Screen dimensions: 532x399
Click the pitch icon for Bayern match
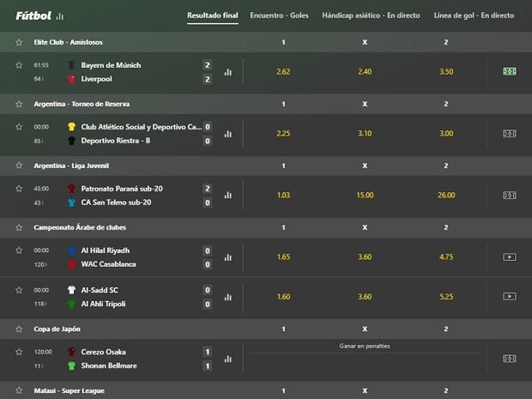510,72
